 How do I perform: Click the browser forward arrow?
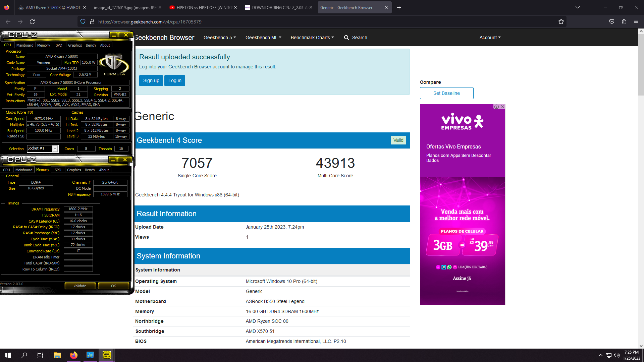[x=20, y=22]
